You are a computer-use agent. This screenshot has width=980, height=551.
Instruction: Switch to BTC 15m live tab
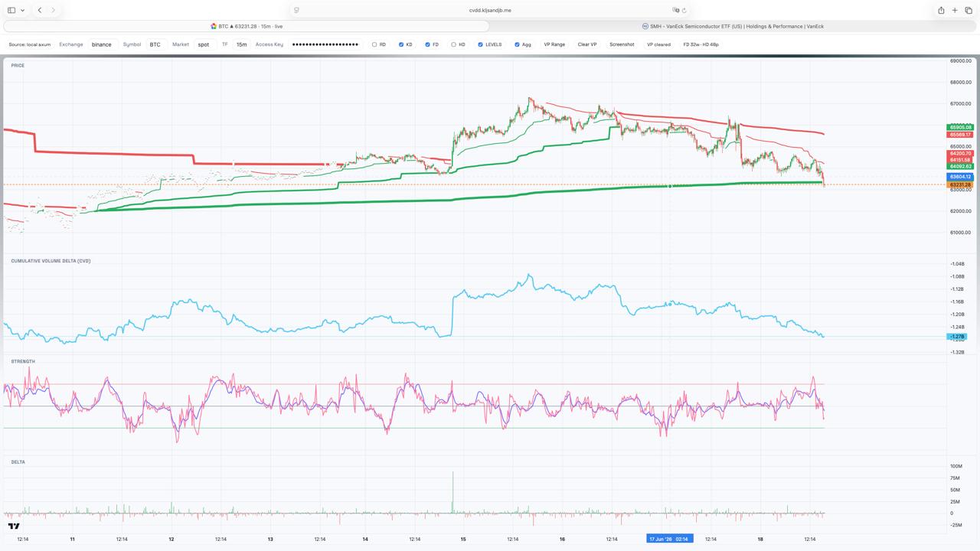pyautogui.click(x=246, y=26)
